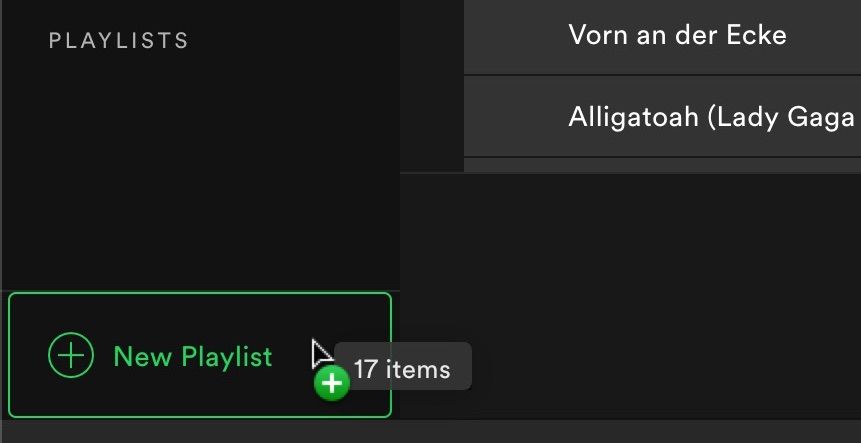Viewport: 861px width, 443px height.
Task: Click the PLAYLISTS section header
Action: [119, 41]
